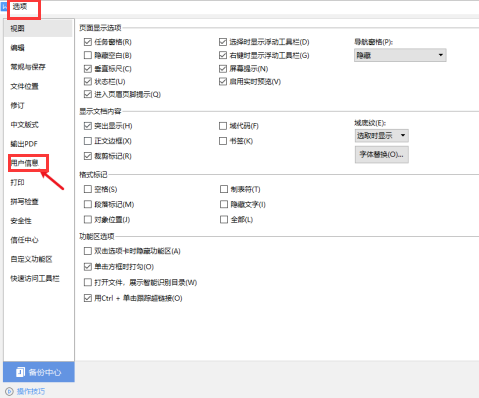Click the 操作技巧 play icon
Viewport: 479px width, 398px height.
pyautogui.click(x=9, y=391)
